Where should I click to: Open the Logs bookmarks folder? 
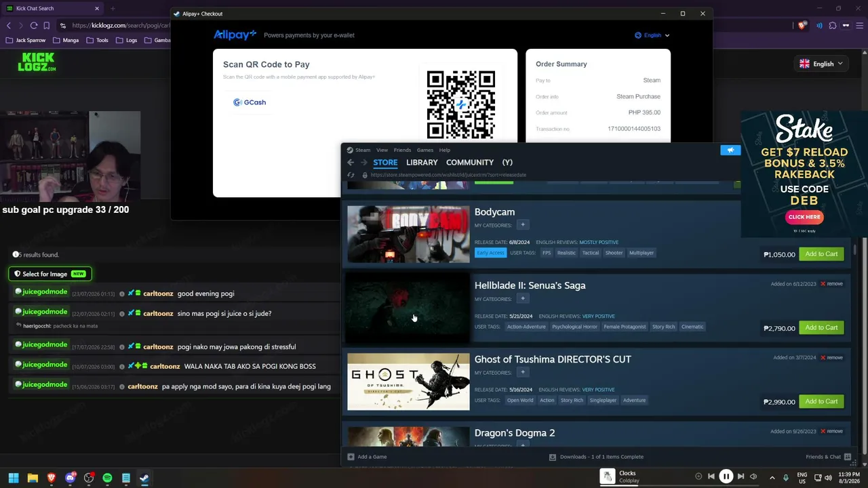coord(127,40)
